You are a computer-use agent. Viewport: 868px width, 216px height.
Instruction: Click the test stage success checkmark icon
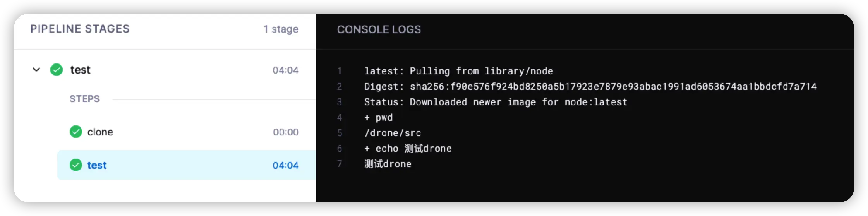[57, 70]
